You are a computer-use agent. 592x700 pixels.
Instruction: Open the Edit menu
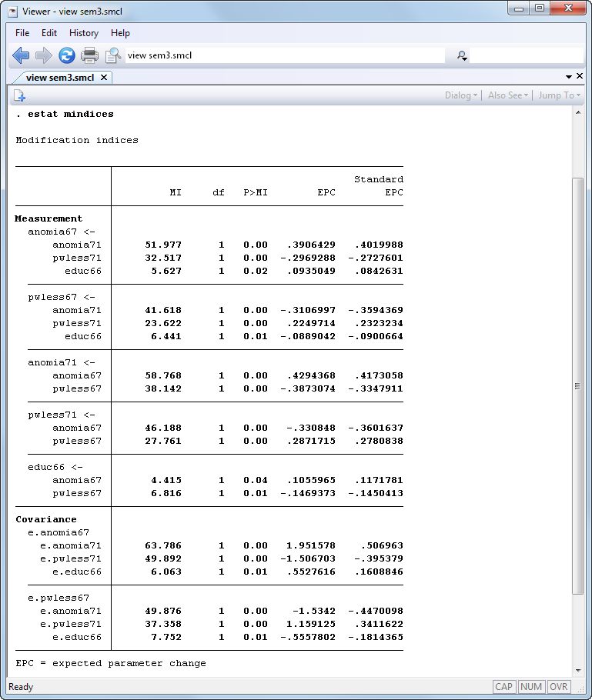click(x=49, y=33)
